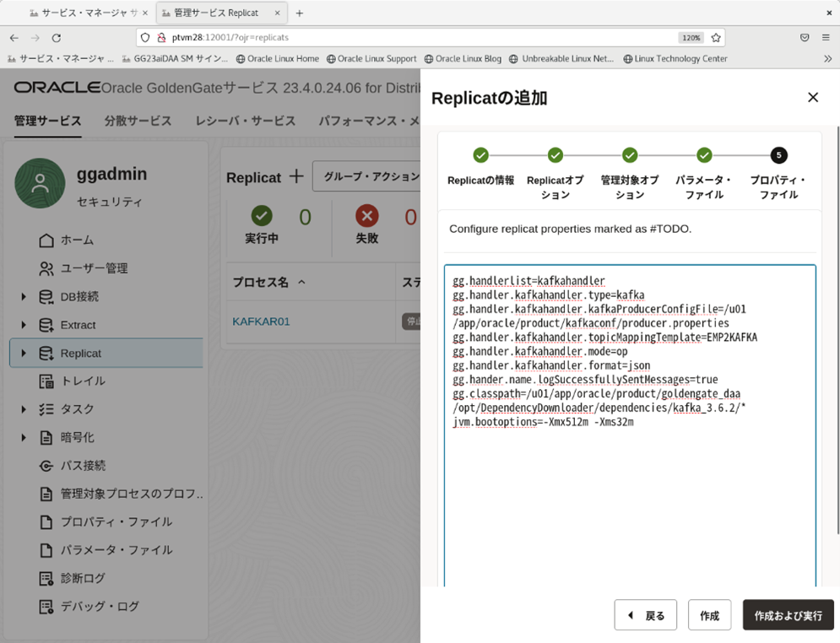
Task: Close the Replicatの追加 dialog
Action: coord(813,97)
